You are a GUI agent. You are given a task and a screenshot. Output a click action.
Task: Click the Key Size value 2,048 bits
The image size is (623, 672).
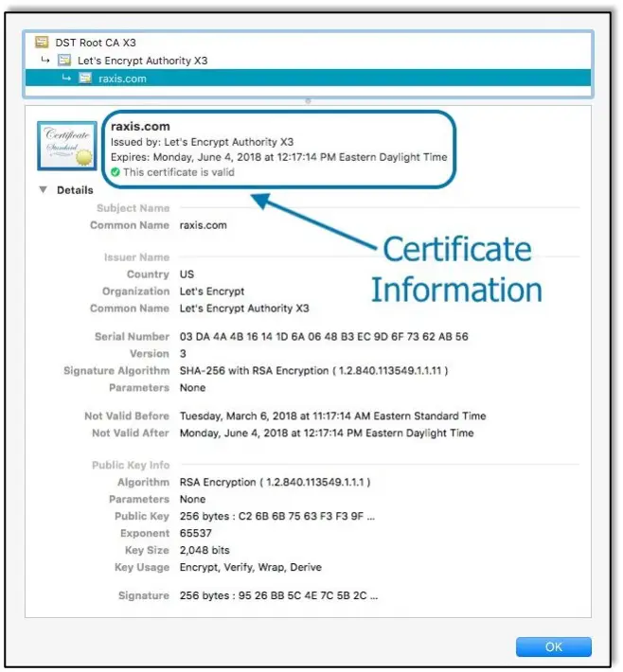[205, 550]
